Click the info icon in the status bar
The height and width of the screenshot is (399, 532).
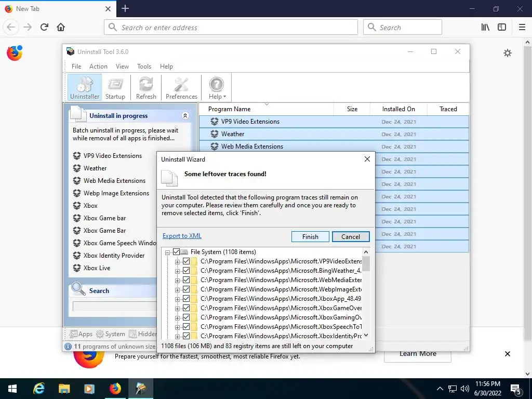click(68, 347)
